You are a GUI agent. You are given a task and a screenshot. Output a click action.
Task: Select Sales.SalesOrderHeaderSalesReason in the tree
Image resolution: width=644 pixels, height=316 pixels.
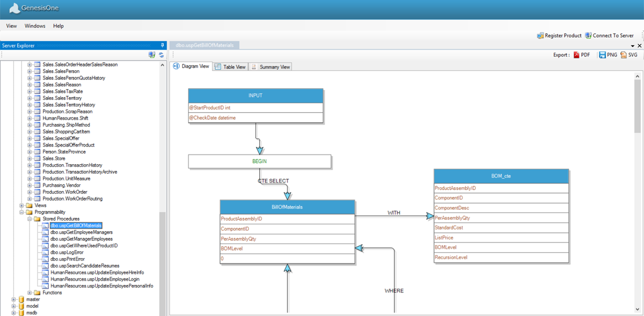(x=80, y=64)
